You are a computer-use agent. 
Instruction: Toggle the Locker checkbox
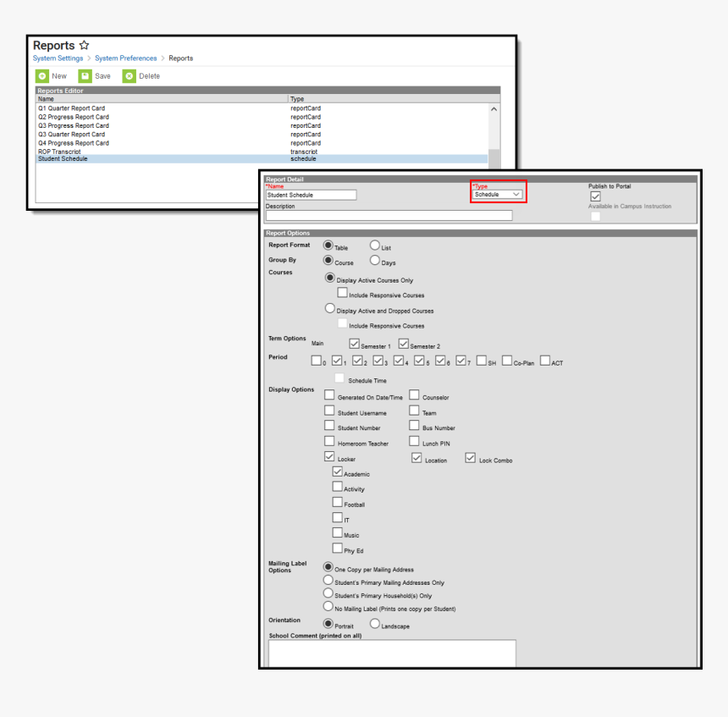coord(329,456)
